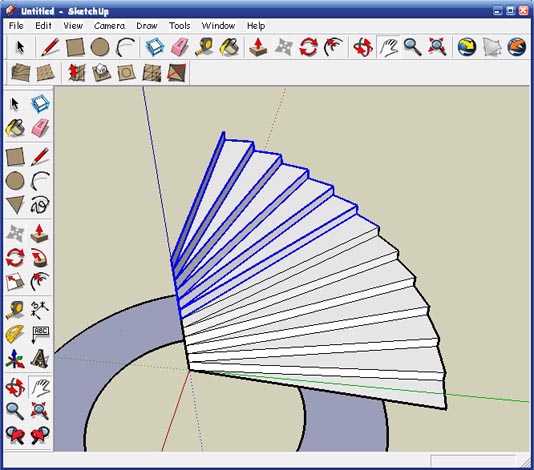Select the Line pencil in the Getting Started toolbar
The height and width of the screenshot is (470, 534).
click(50, 47)
